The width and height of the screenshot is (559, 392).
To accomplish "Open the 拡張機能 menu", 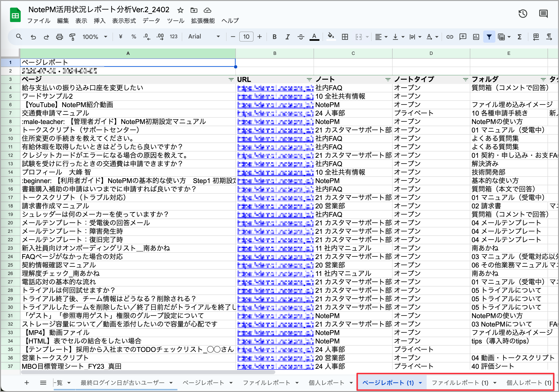I will 203,21.
